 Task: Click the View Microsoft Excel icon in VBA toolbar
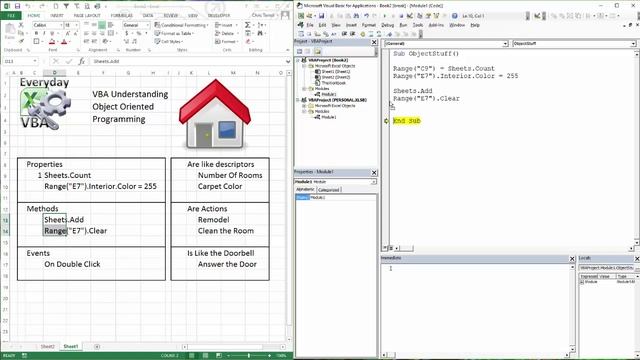(x=301, y=16)
